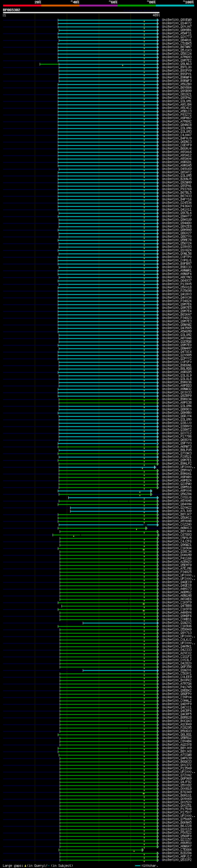Screen dimensions: 197x868
Task: Select hit UniRef100_B6TWN7
Action: [177, 47]
